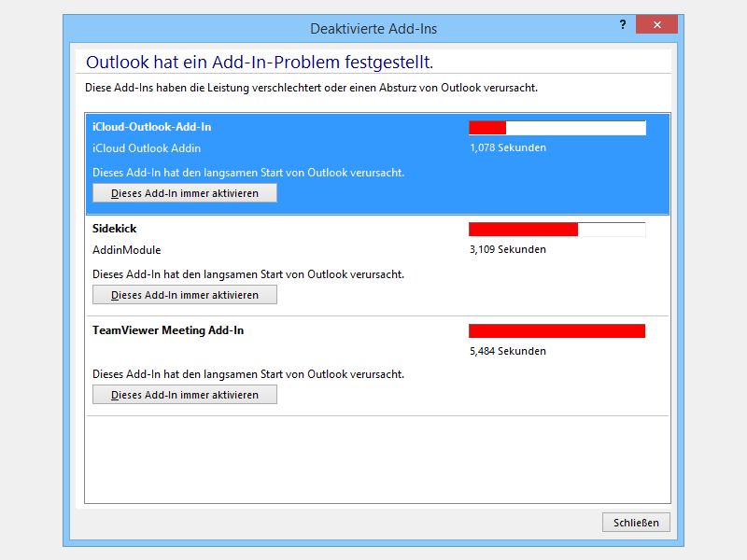Click the 5,484 Sekunden value
The height and width of the screenshot is (560, 747).
coord(508,351)
